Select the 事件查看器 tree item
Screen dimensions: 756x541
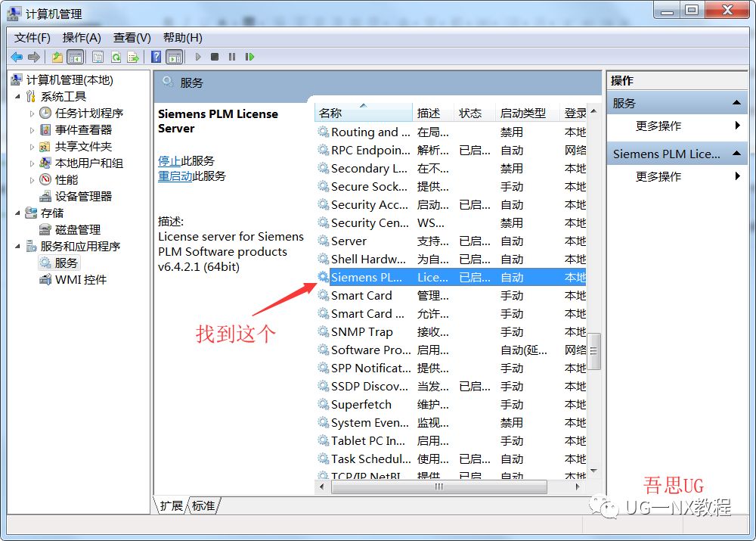coord(83,130)
